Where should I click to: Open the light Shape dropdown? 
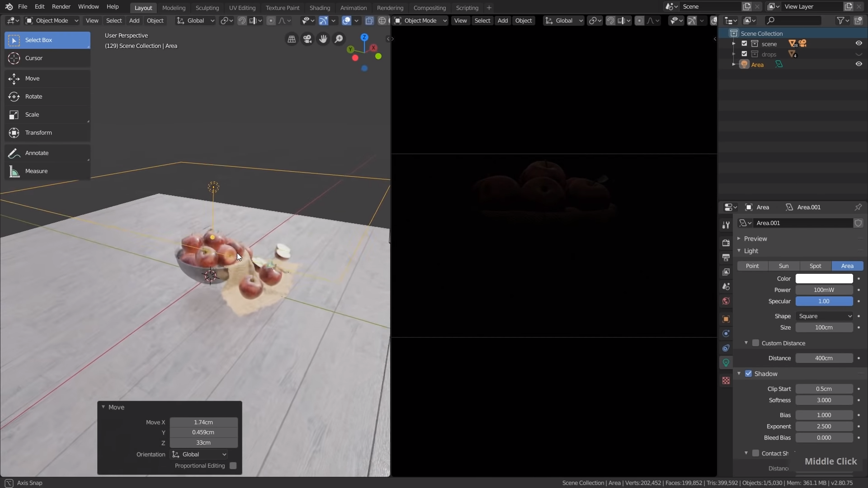click(824, 316)
